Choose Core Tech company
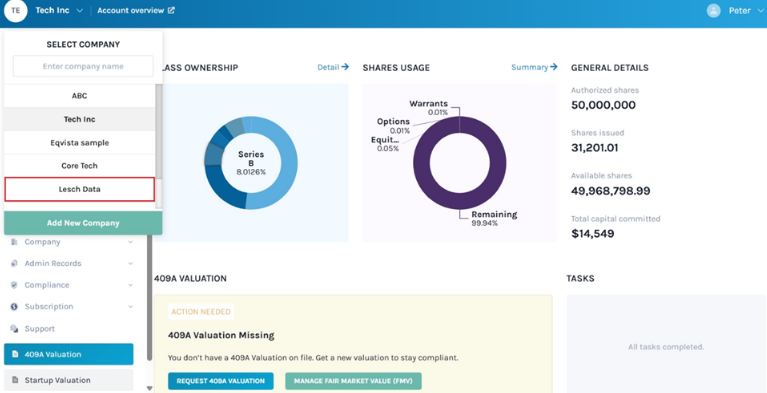 (79, 166)
